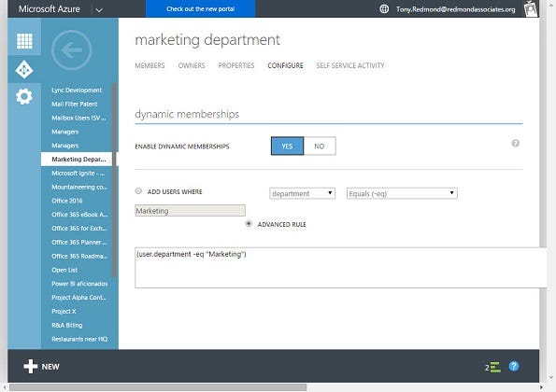The height and width of the screenshot is (392, 556).
Task: Switch to the OWNERS tab
Action: (192, 65)
